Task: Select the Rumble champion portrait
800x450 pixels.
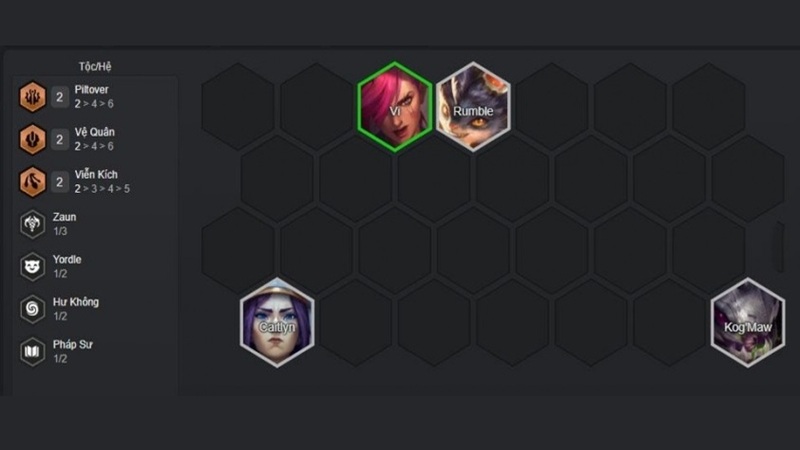Action: point(473,107)
